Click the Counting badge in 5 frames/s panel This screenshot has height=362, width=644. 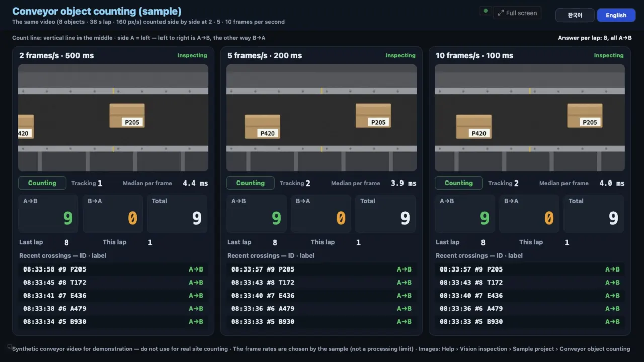[251, 183]
